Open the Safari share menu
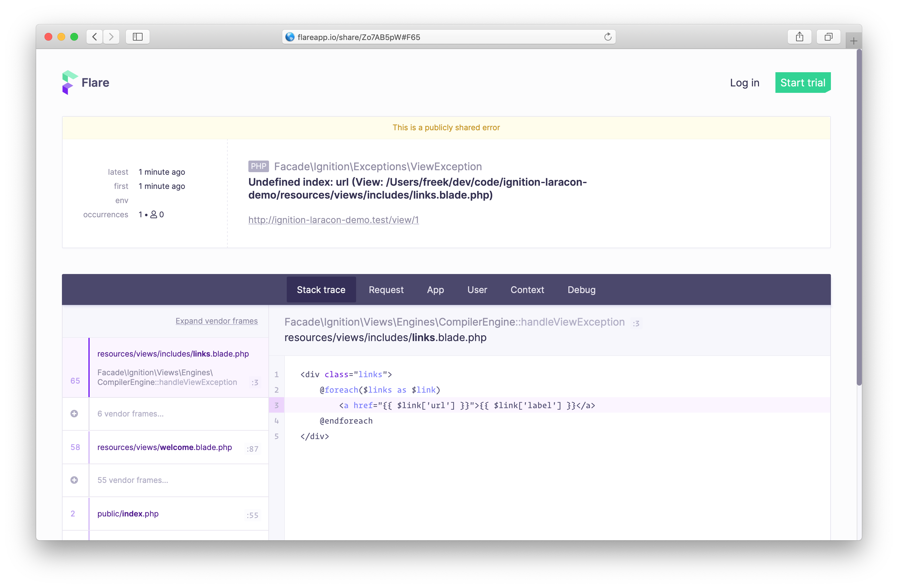The image size is (898, 588). point(799,36)
